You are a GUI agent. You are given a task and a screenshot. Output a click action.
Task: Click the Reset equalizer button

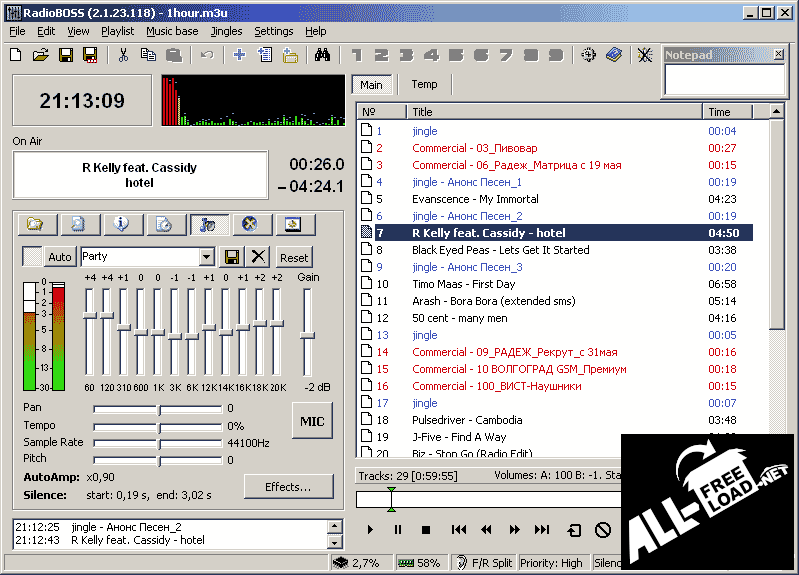[294, 257]
